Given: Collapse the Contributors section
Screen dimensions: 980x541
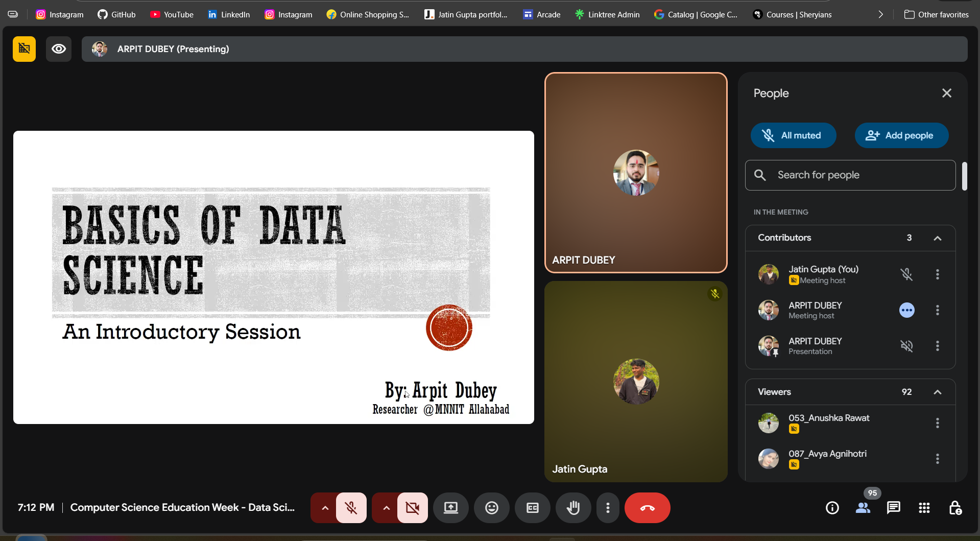Looking at the screenshot, I should click(x=938, y=238).
